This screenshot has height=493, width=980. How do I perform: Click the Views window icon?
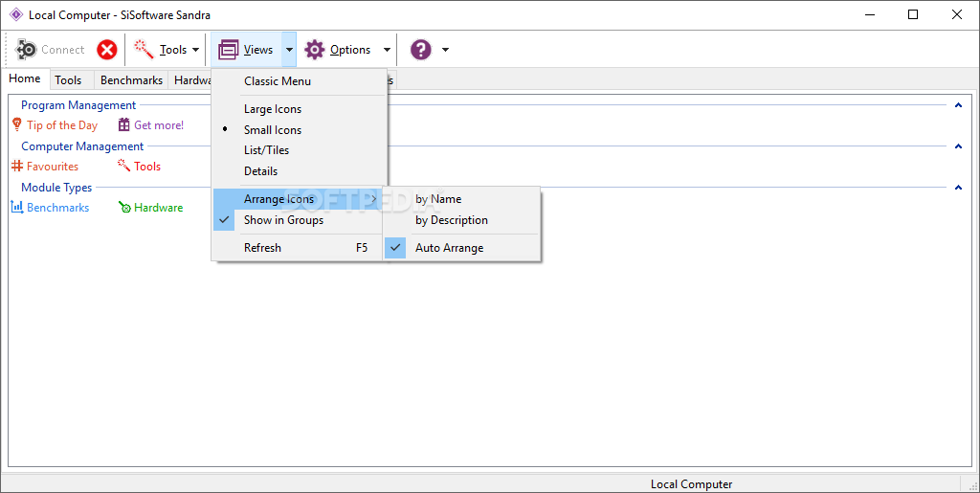click(x=229, y=50)
